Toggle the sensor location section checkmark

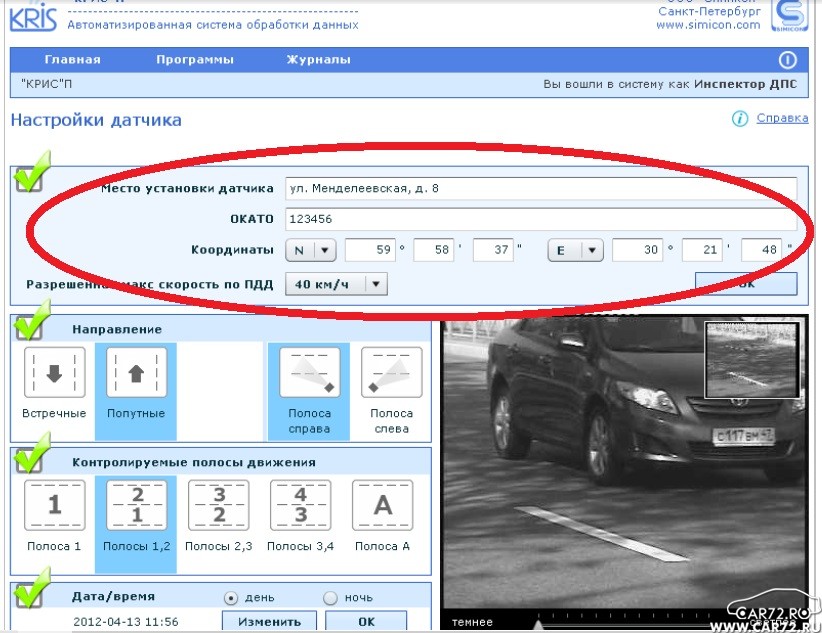click(x=31, y=173)
